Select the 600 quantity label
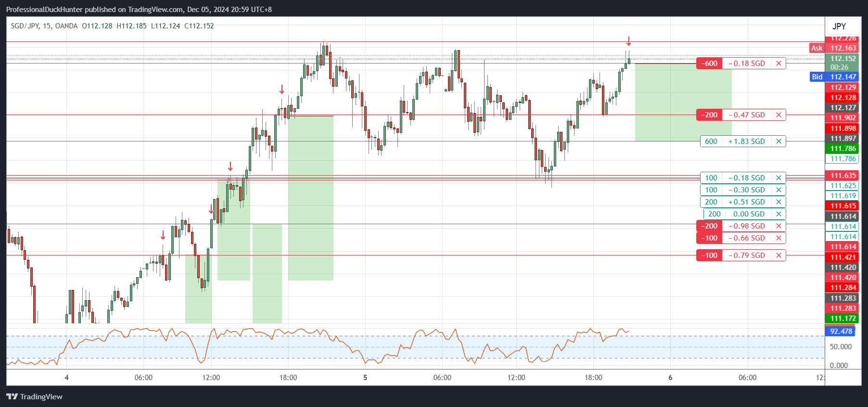The image size is (868, 407). 711,141
